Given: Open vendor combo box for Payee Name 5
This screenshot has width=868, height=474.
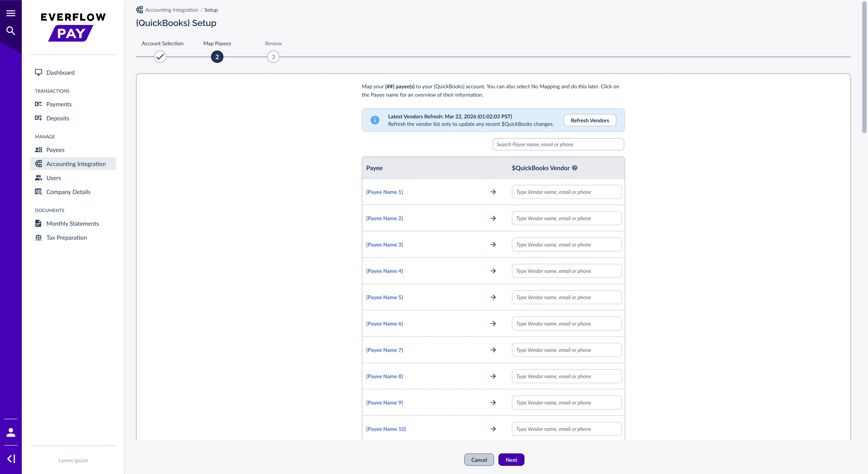Looking at the screenshot, I should click(567, 297).
